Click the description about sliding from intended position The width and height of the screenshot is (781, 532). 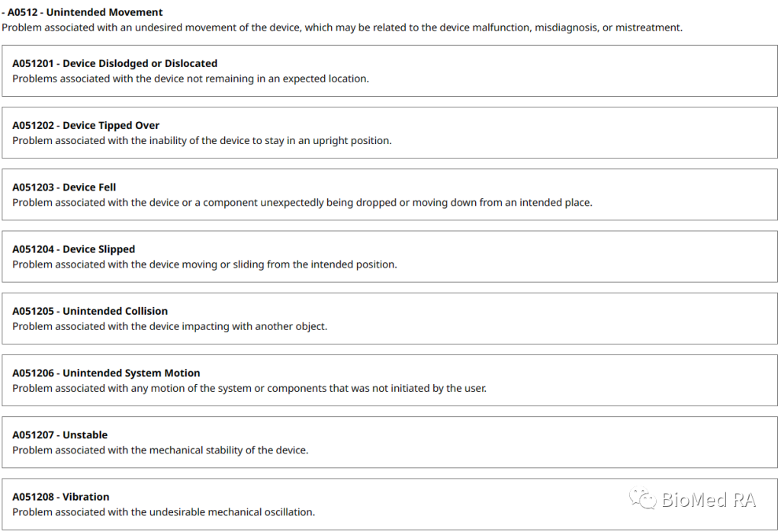click(x=204, y=264)
